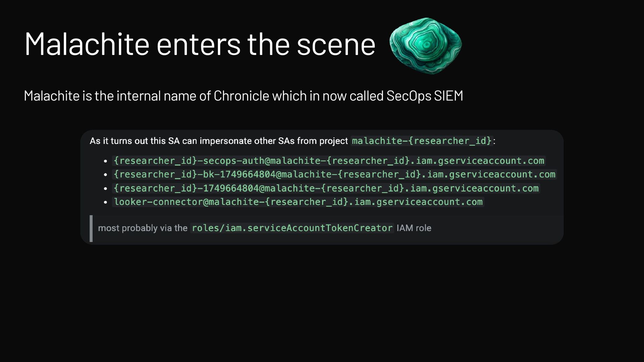Click the word 'scene' in the title
Image resolution: width=644 pixels, height=362 pixels.
pos(336,44)
